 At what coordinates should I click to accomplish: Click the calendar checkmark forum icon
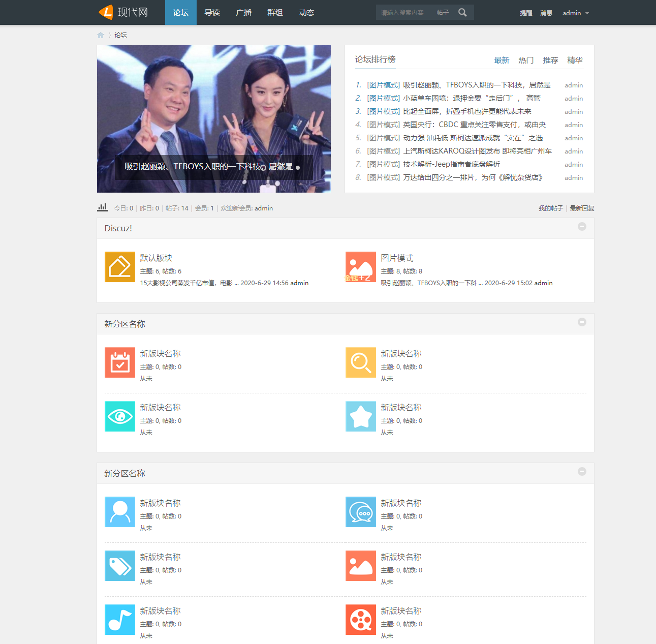pyautogui.click(x=120, y=362)
